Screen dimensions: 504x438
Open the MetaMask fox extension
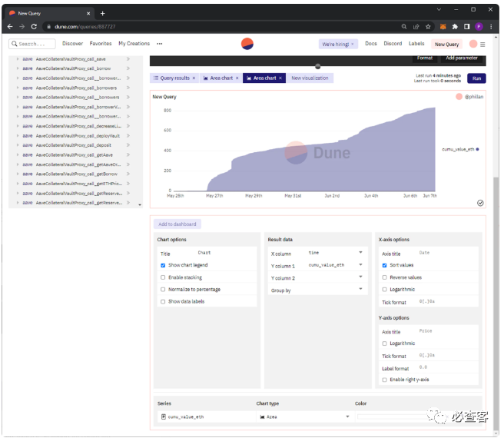click(x=443, y=27)
